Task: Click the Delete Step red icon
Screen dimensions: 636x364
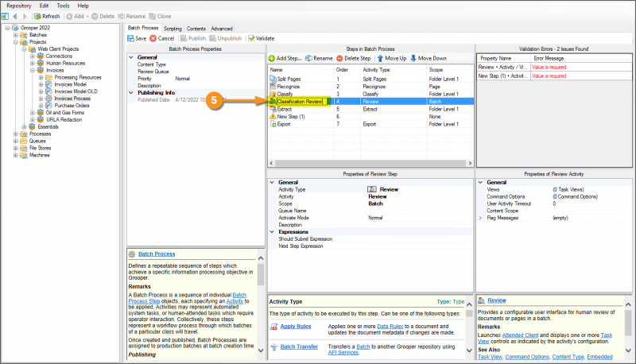Action: 340,58
